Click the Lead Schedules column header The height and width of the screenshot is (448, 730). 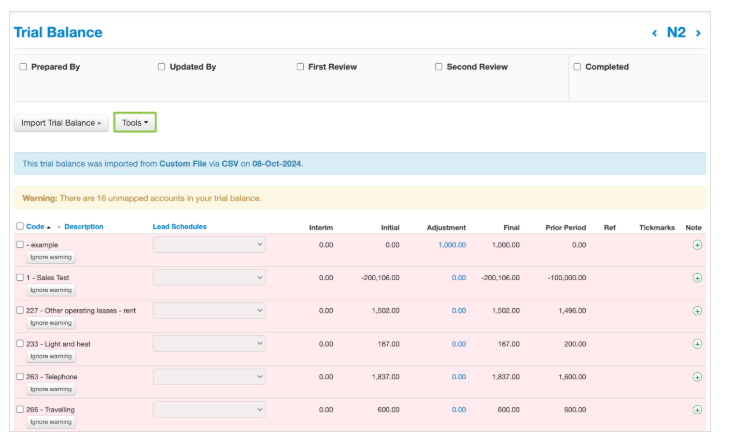[179, 227]
